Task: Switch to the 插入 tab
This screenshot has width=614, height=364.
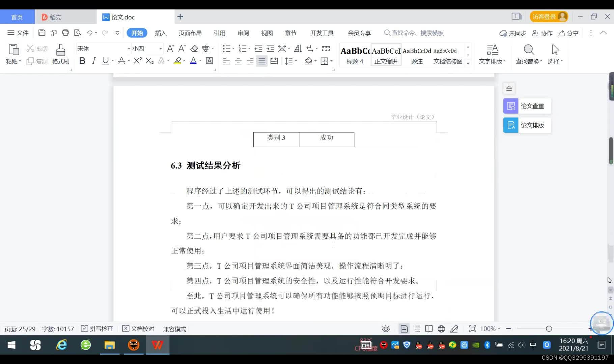Action: click(x=161, y=33)
